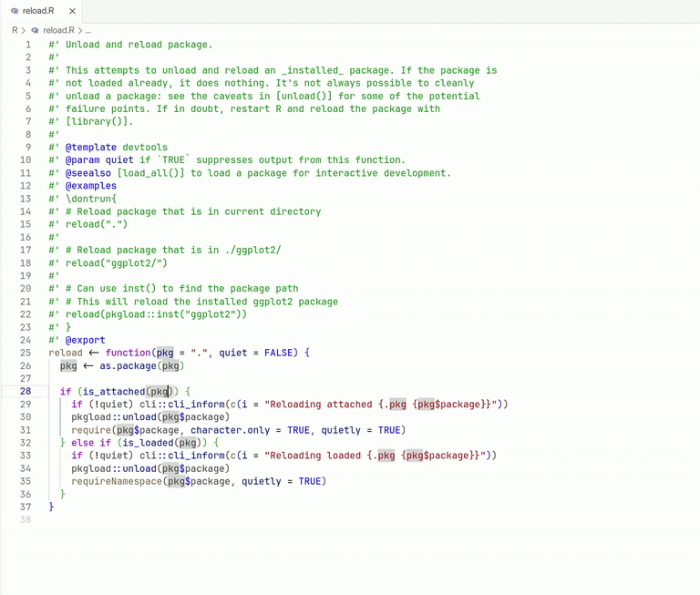Click the else if keyword on line 32

pos(91,443)
